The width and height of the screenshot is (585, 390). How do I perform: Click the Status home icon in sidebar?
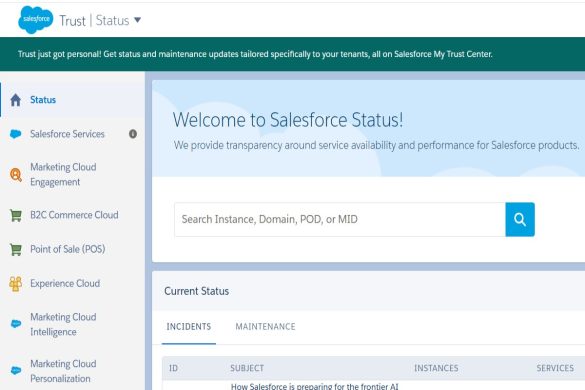click(16, 100)
